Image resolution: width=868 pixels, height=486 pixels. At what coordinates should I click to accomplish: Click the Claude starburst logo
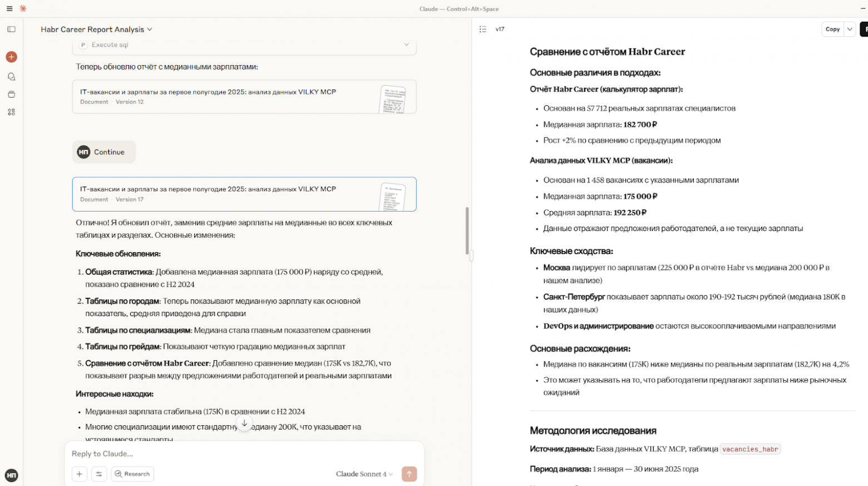[x=23, y=8]
